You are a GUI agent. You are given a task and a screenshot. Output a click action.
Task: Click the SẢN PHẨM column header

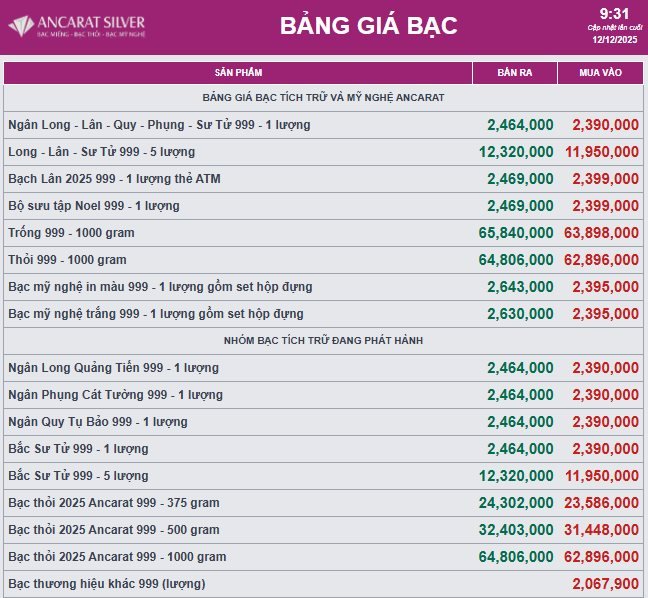click(x=238, y=73)
